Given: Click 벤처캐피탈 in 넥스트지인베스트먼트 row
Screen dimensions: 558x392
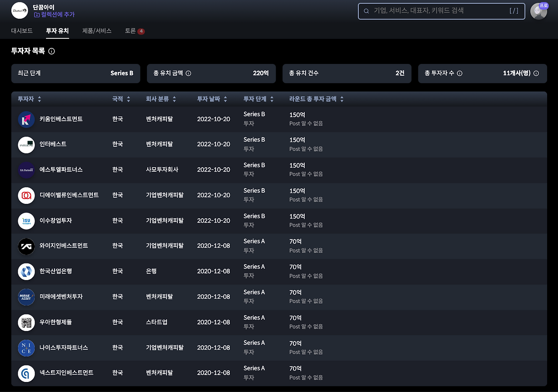Looking at the screenshot, I should tap(160, 373).
